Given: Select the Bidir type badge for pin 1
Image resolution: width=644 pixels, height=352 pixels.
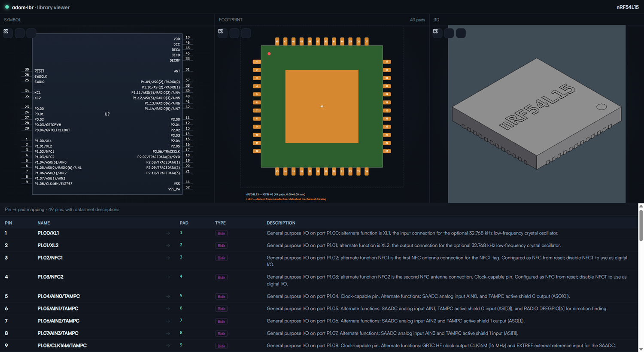Looking at the screenshot, I should [x=221, y=234].
